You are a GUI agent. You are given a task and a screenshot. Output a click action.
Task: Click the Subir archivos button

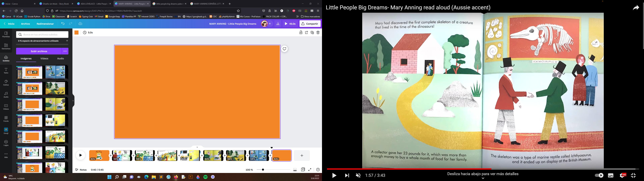click(x=39, y=51)
